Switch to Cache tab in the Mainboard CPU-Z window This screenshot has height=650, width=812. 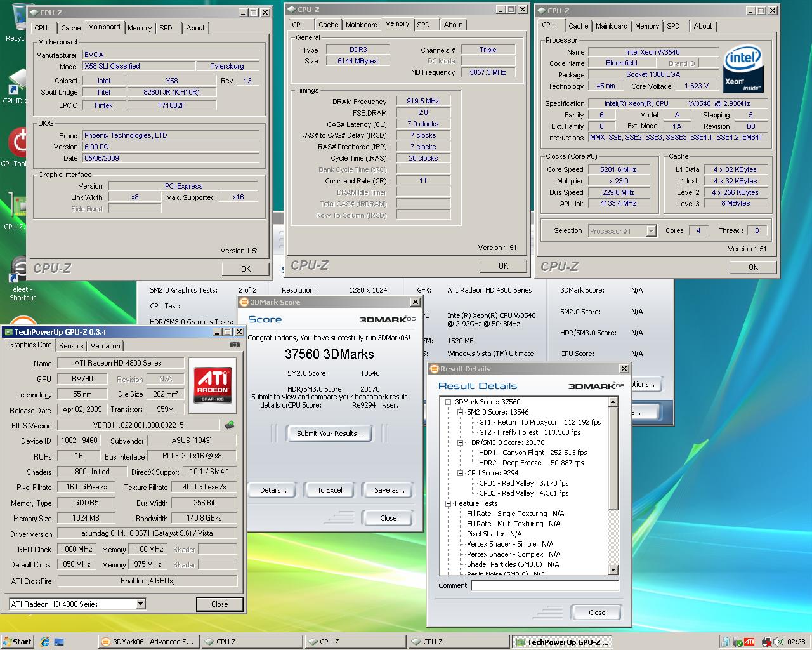pos(70,28)
